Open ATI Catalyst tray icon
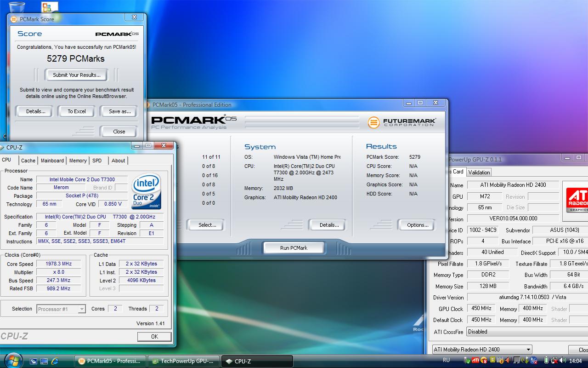Image resolution: width=588 pixels, height=368 pixels. pyautogui.click(x=475, y=360)
